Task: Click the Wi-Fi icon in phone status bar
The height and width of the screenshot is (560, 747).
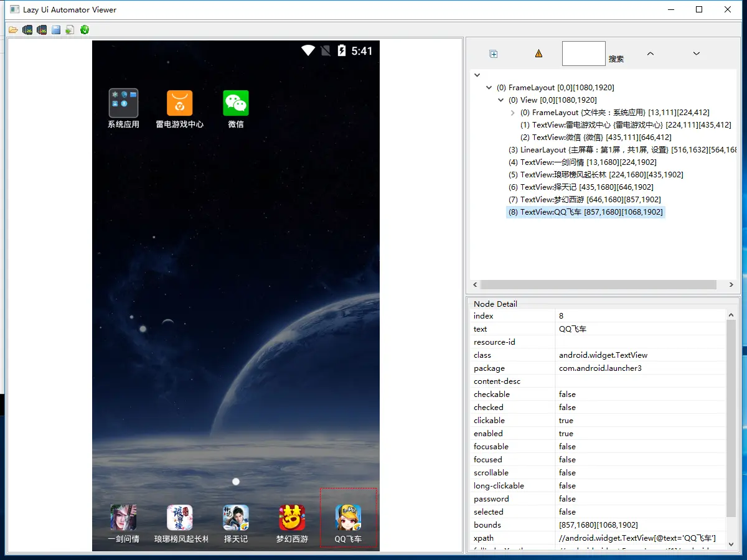Action: pos(308,51)
